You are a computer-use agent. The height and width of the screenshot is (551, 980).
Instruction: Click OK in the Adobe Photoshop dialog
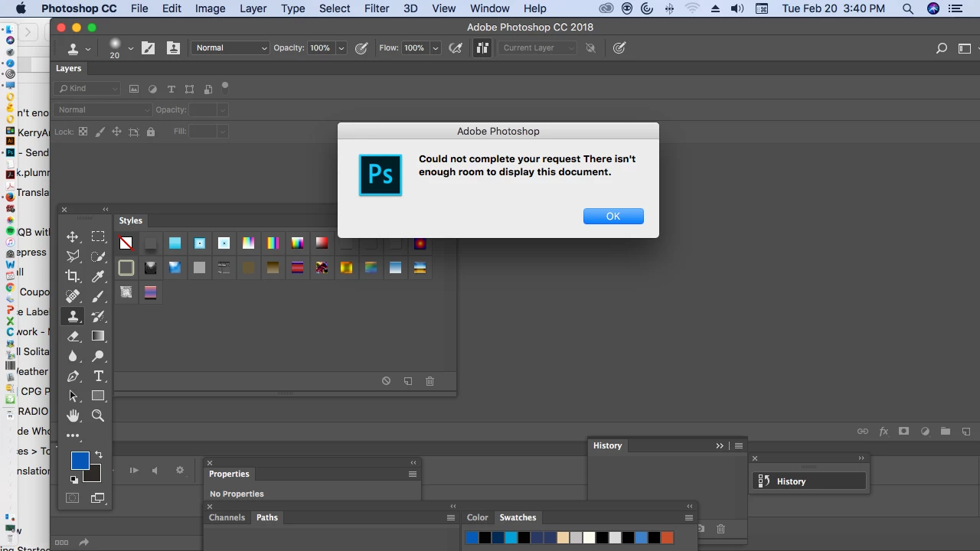point(613,217)
